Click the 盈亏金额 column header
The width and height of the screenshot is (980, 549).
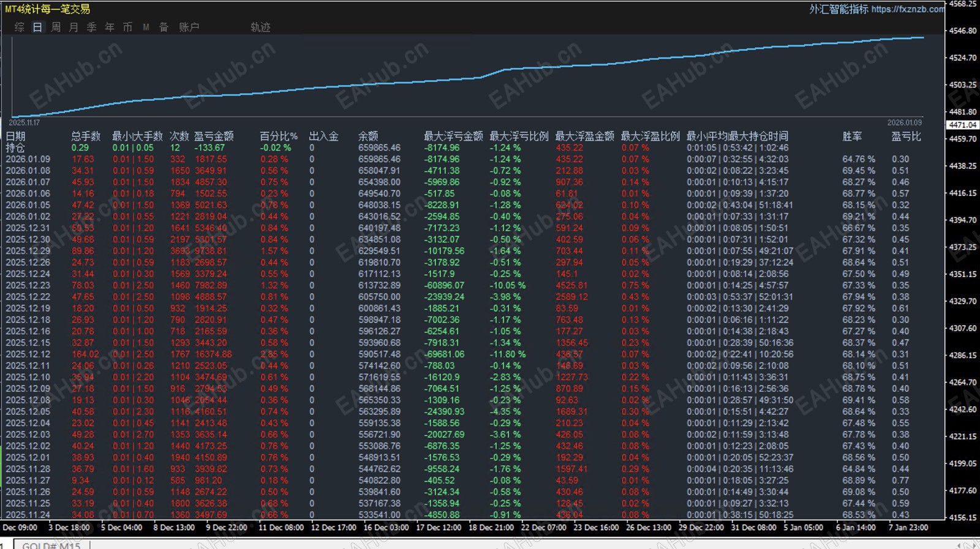click(214, 136)
